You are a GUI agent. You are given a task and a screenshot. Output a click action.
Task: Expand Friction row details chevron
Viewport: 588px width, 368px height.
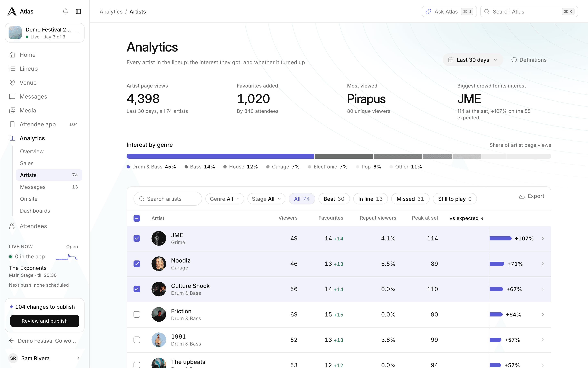[x=542, y=314]
